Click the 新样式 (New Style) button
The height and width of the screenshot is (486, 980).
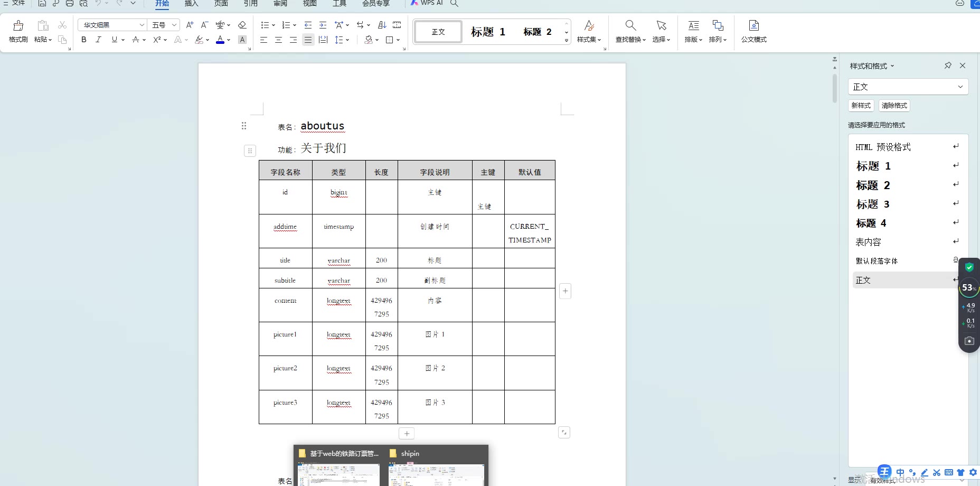point(861,106)
